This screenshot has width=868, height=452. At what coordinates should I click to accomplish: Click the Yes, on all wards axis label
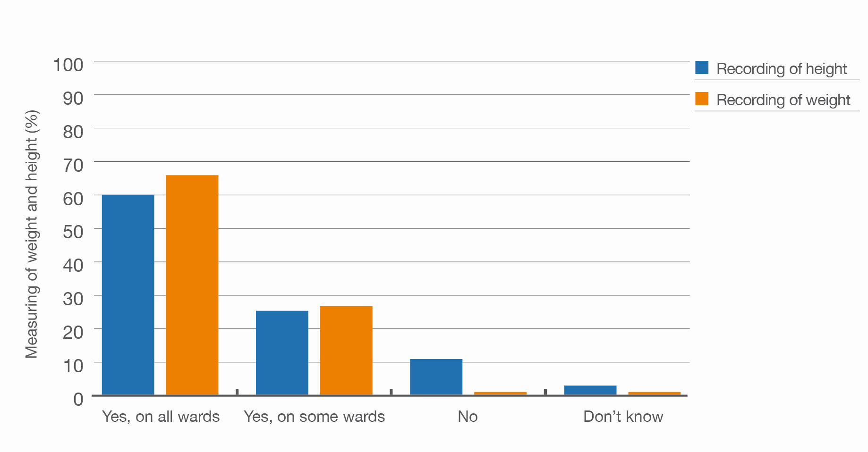click(x=161, y=417)
